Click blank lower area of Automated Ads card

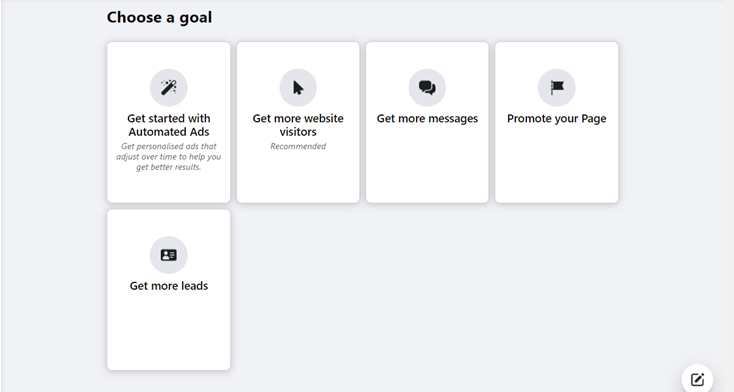click(x=169, y=188)
